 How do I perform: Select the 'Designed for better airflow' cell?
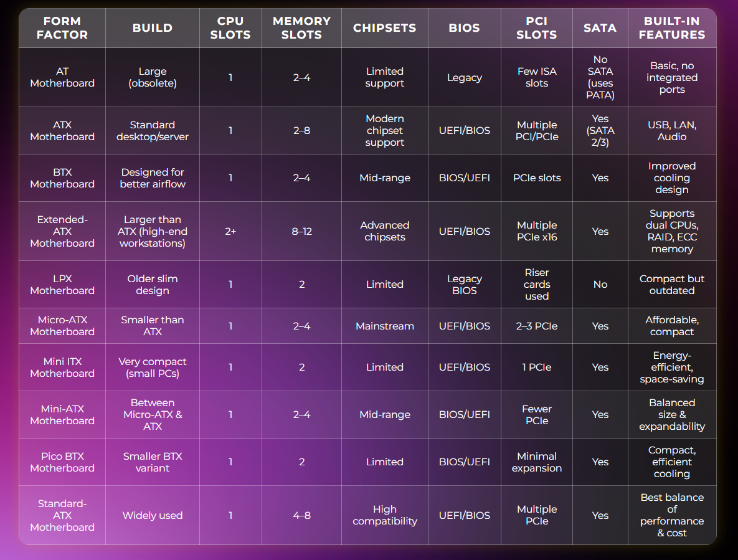[x=153, y=178]
